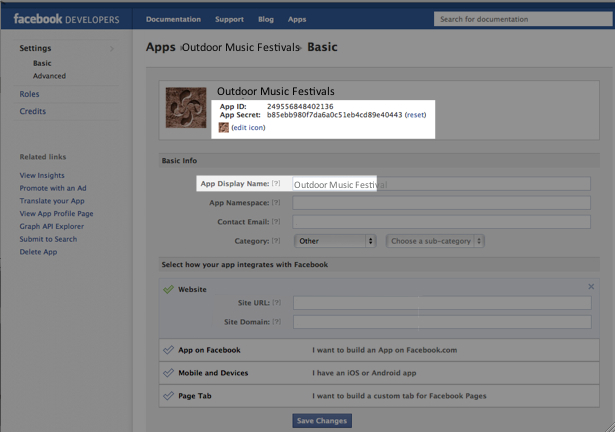Click the Site Domain input field
The image size is (615, 432).
tap(442, 322)
